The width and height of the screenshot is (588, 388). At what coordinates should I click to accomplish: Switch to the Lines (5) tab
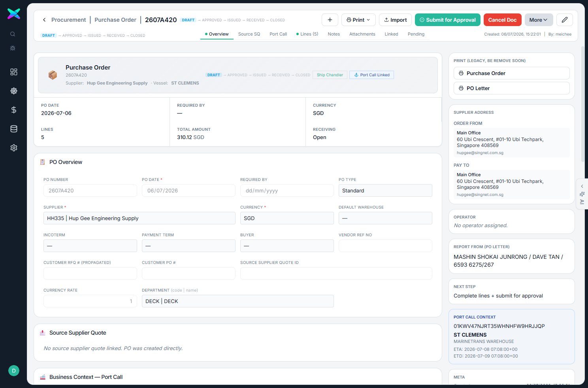click(x=307, y=34)
